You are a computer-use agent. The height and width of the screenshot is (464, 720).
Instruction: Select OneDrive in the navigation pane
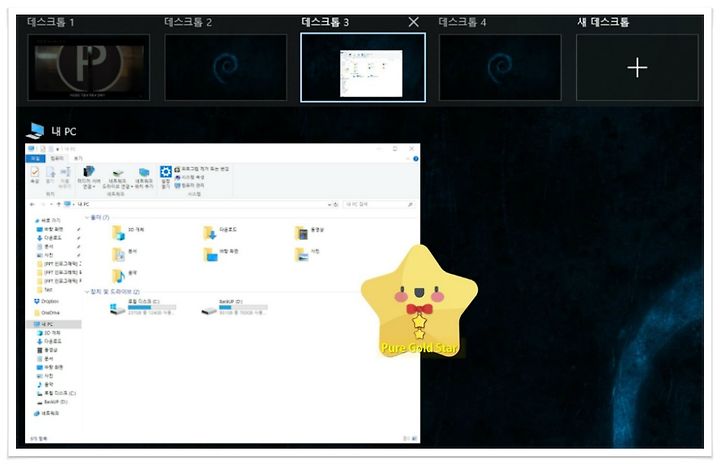coord(47,313)
